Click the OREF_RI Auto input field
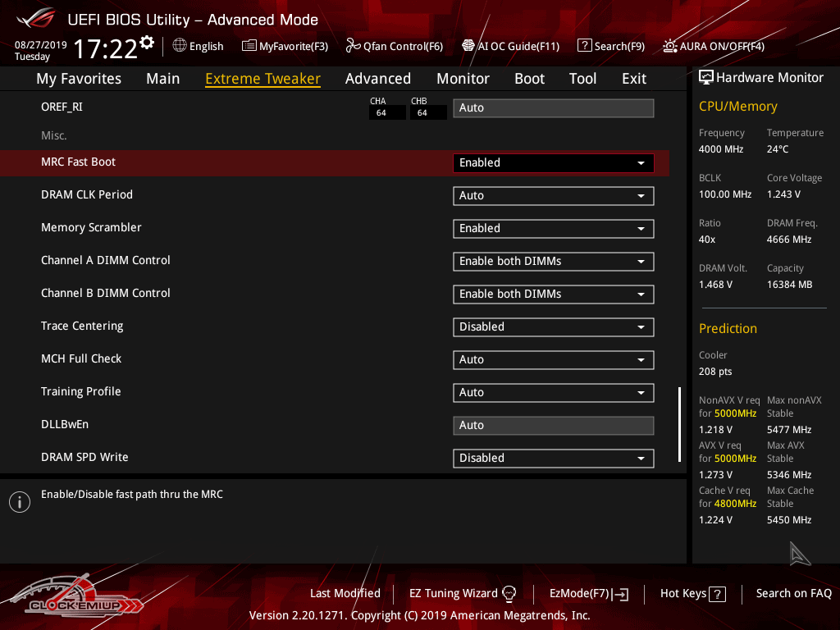The width and height of the screenshot is (840, 630). (553, 107)
